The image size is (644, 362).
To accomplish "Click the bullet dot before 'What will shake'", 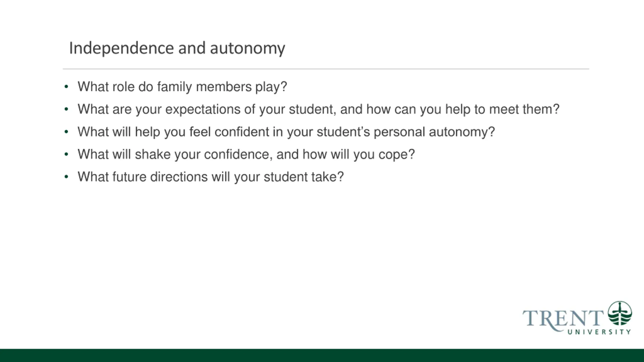I will coord(66,154).
